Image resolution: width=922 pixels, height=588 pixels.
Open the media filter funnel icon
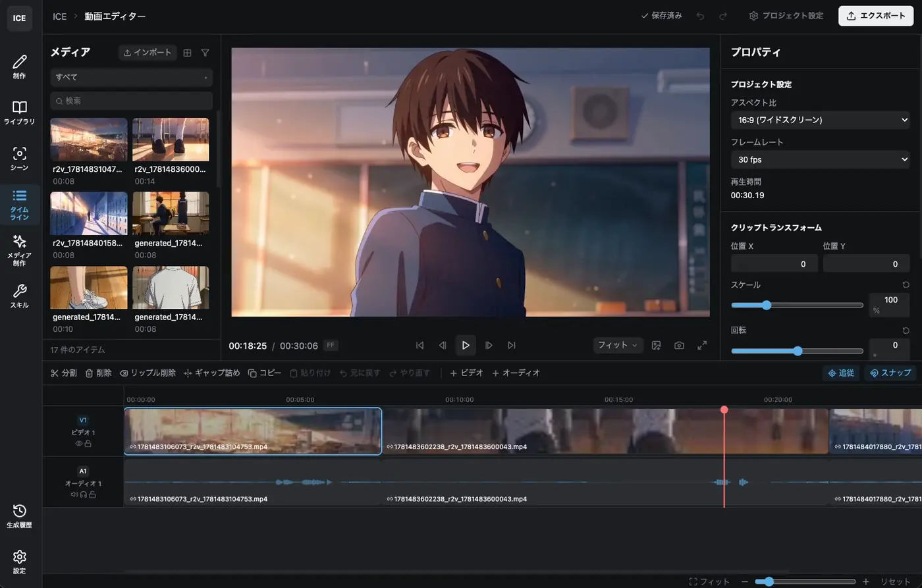[x=205, y=53]
